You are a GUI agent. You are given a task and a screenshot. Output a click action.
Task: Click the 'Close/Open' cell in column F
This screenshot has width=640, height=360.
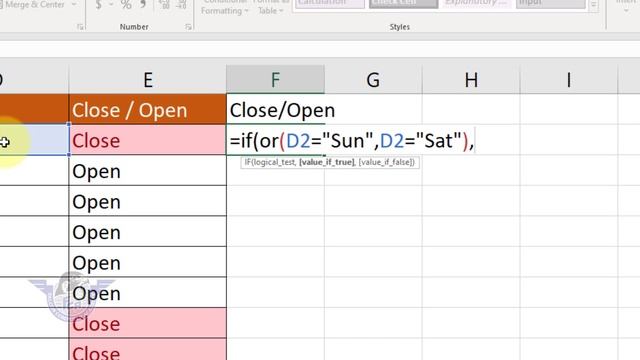(x=276, y=109)
